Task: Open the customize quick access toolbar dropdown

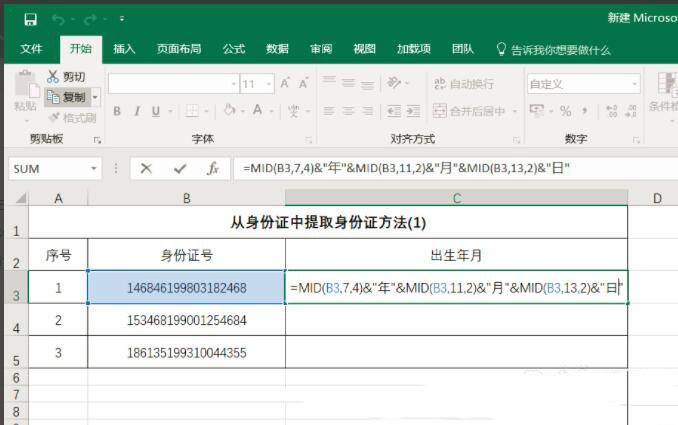Action: point(122,19)
